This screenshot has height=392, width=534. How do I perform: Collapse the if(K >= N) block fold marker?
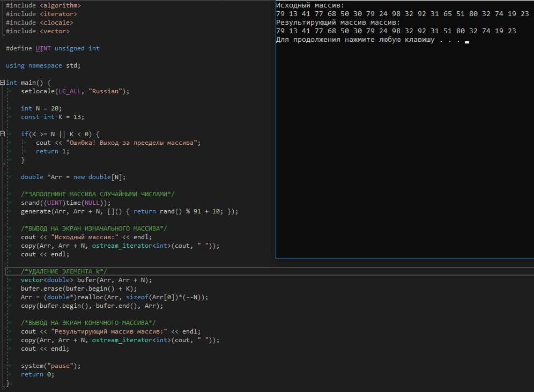tap(3, 134)
